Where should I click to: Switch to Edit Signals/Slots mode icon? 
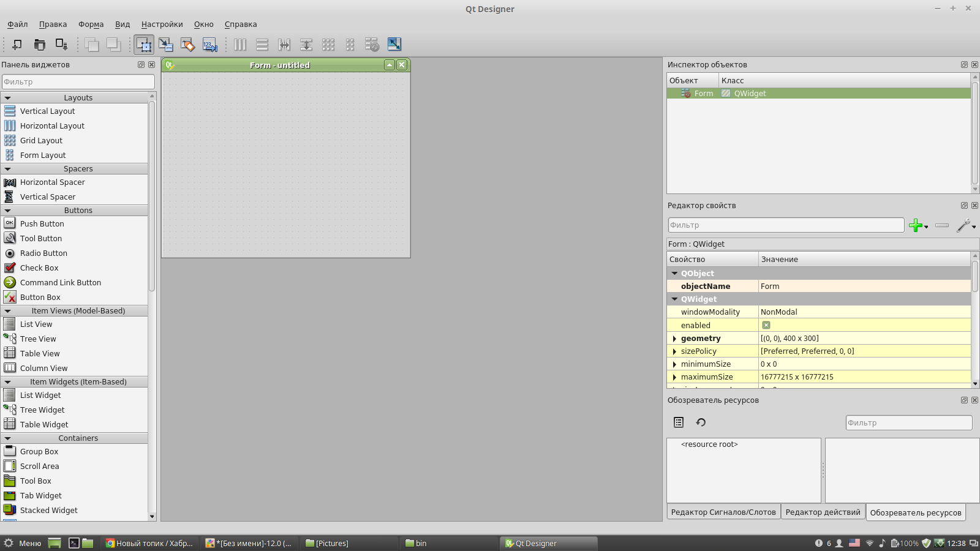pyautogui.click(x=166, y=44)
